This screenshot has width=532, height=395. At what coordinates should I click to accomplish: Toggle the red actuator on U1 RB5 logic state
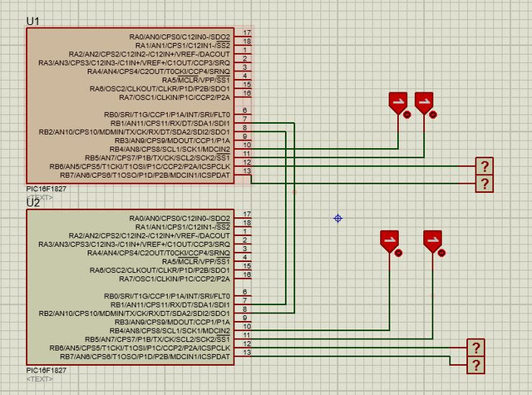(x=433, y=115)
